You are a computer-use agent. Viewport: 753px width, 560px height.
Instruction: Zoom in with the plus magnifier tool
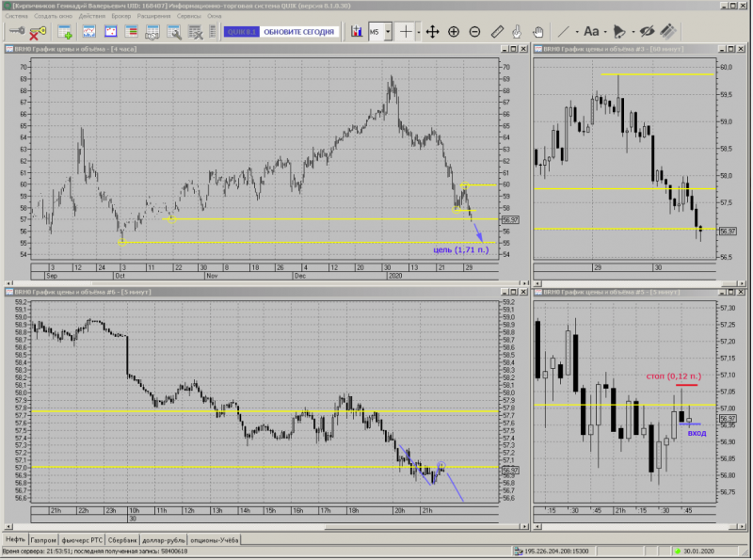pos(454,32)
